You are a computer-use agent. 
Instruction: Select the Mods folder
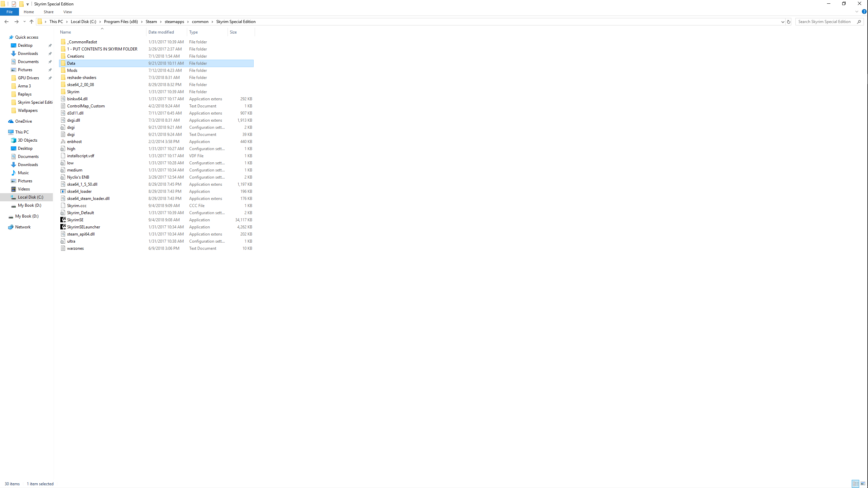(72, 70)
